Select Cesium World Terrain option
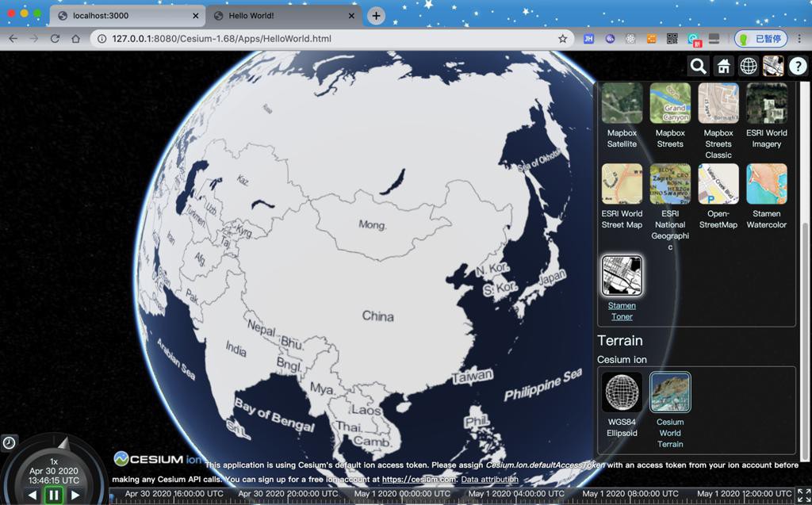812x505 pixels. 670,392
